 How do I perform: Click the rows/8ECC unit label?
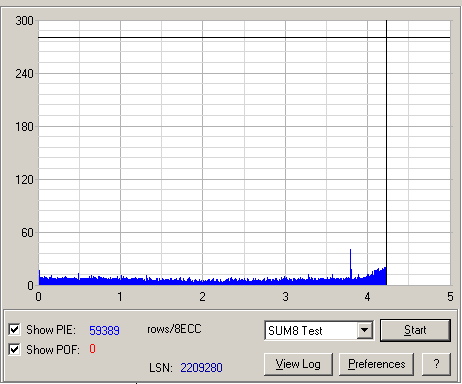tap(174, 329)
